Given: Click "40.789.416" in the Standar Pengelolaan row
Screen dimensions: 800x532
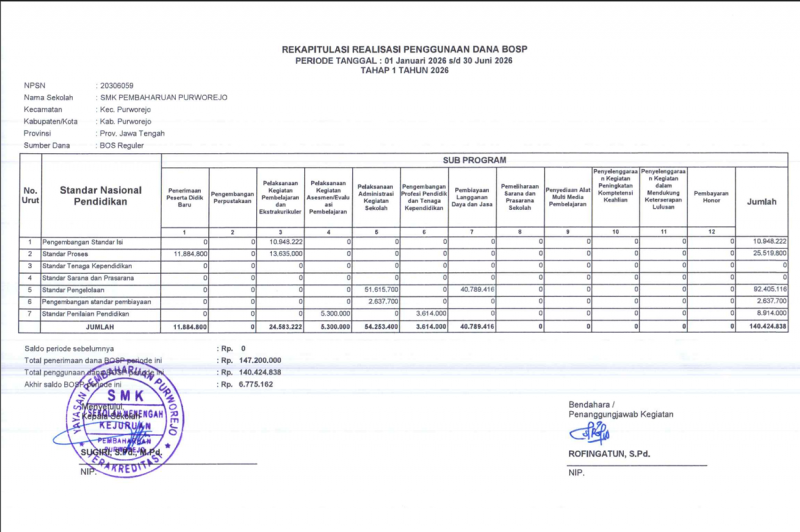Looking at the screenshot, I should click(x=478, y=290).
